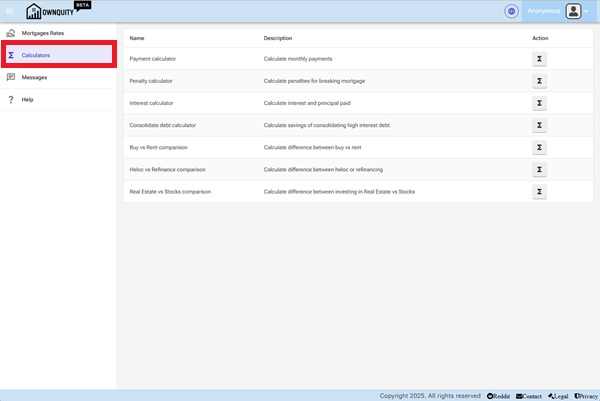Open Interest calculator via action icon
The width and height of the screenshot is (600, 401).
[539, 103]
